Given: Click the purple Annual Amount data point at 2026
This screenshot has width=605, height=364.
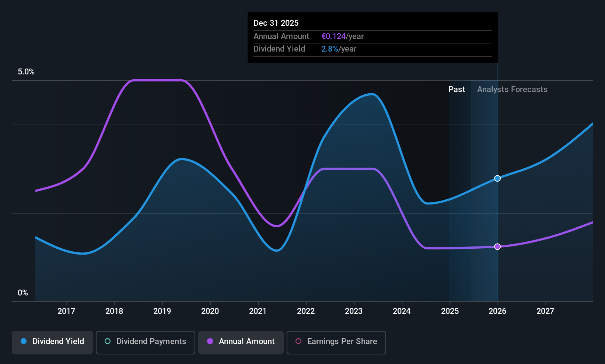Looking at the screenshot, I should 497,246.
